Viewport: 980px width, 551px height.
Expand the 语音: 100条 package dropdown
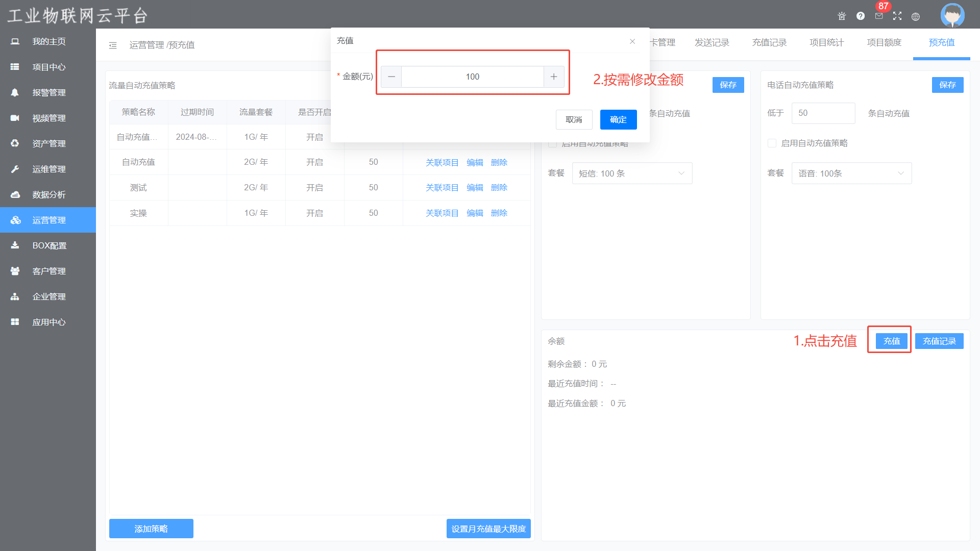coord(851,173)
